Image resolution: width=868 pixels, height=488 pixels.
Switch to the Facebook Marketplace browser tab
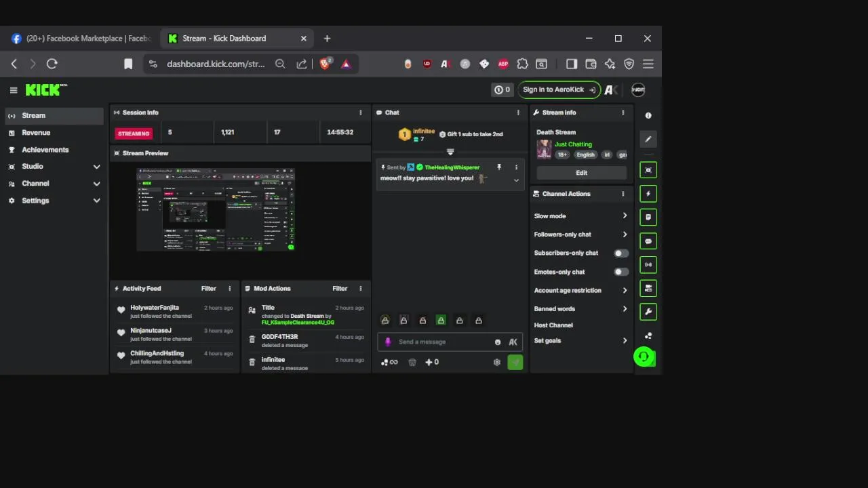click(81, 39)
